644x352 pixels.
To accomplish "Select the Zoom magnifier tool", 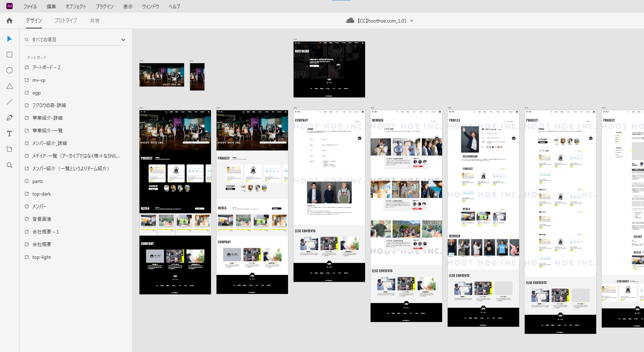I will click(x=9, y=165).
